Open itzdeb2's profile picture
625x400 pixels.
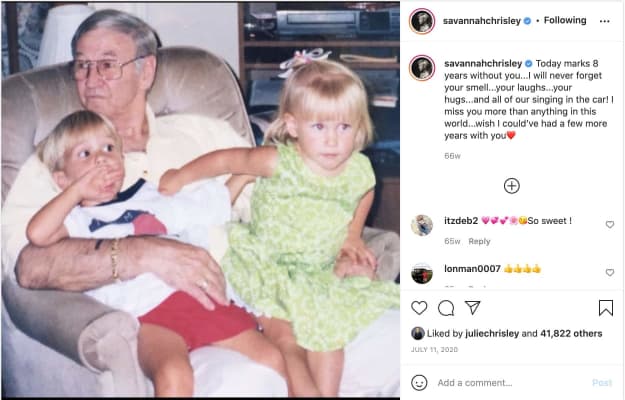coord(422,225)
